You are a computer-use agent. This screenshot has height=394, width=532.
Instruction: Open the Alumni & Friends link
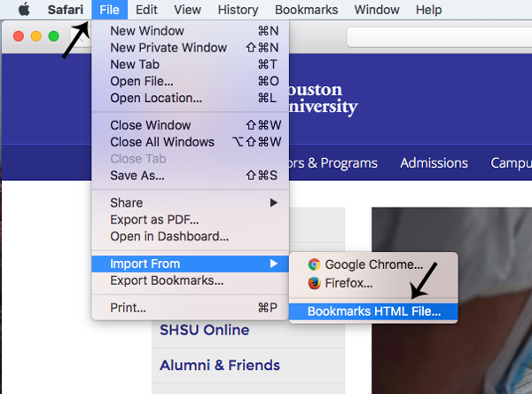(220, 366)
